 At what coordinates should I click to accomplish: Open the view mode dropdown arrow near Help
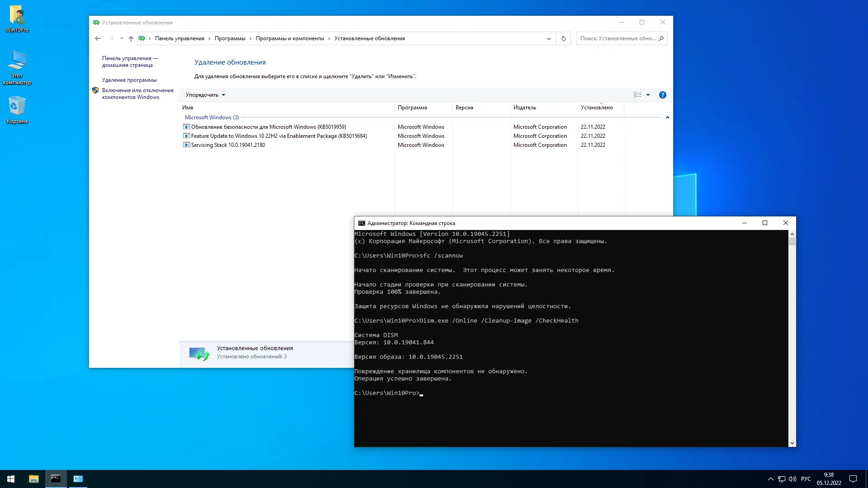tap(648, 95)
